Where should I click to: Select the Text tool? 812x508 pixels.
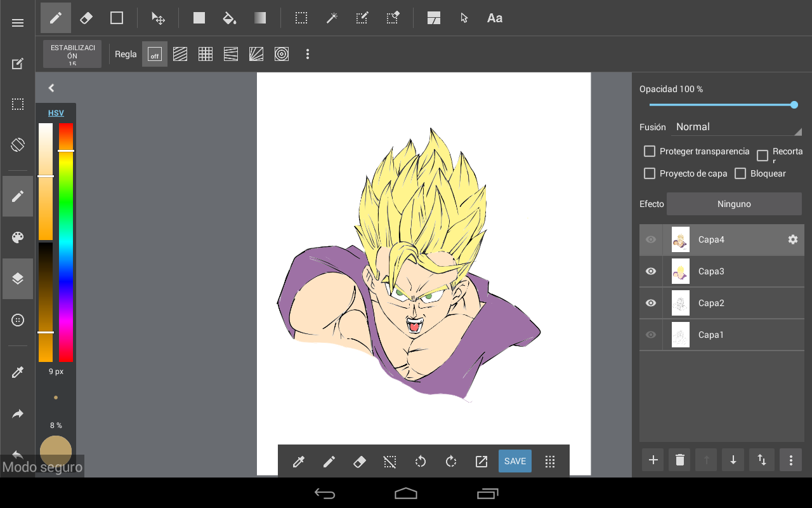(495, 18)
